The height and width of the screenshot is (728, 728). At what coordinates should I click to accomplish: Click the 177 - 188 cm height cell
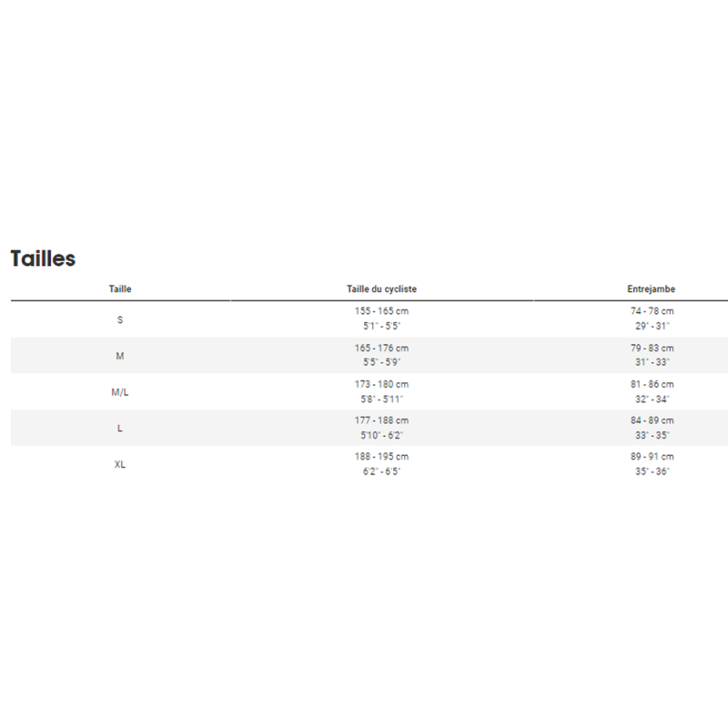coord(381,420)
